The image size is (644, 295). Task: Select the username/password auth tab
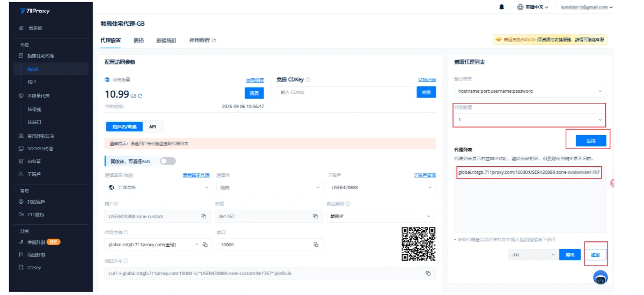(x=125, y=127)
